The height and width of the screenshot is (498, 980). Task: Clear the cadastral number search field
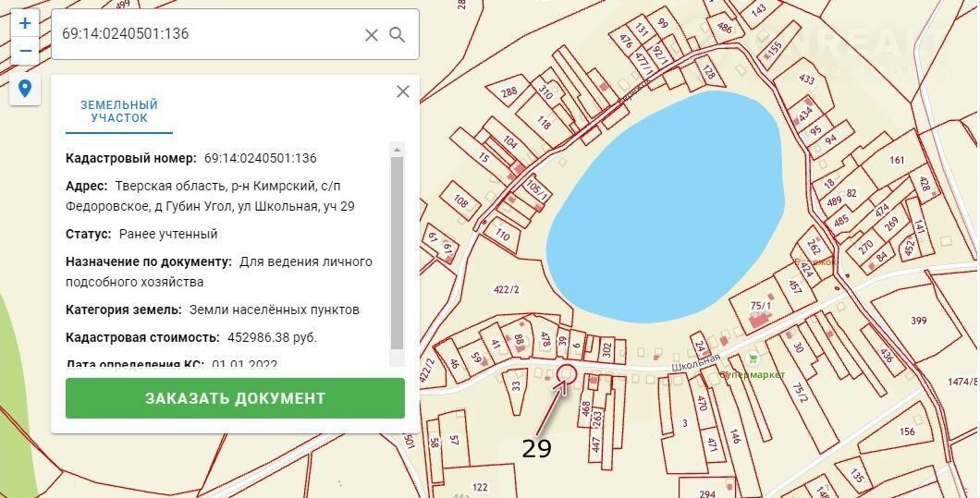point(371,35)
